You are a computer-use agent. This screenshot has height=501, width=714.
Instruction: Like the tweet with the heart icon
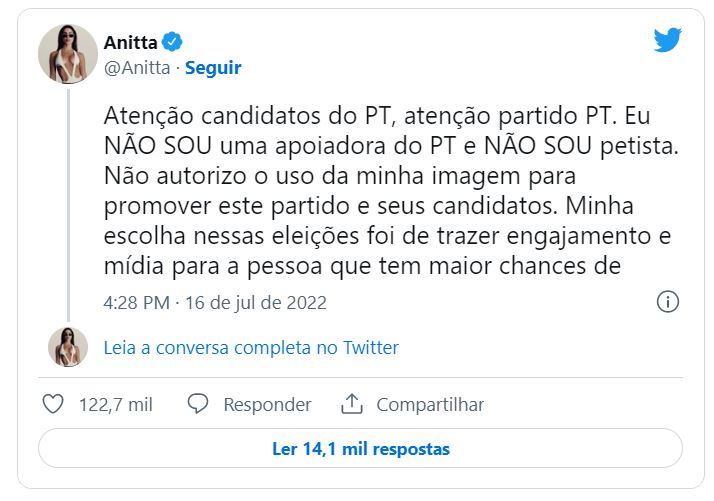click(54, 404)
